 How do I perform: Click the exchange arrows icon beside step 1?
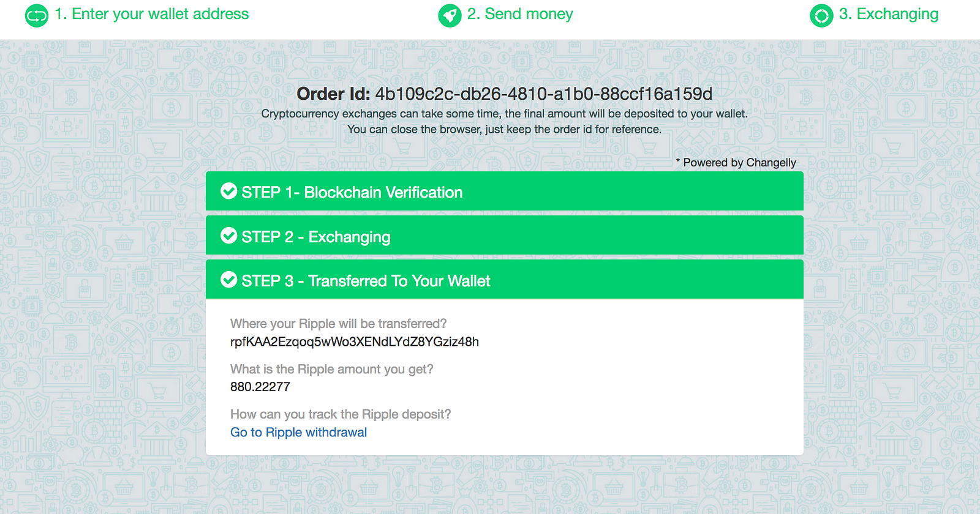(x=36, y=15)
